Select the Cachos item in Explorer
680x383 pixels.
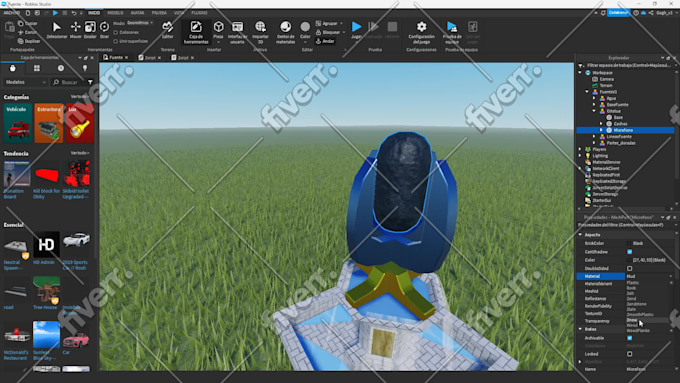pos(621,124)
